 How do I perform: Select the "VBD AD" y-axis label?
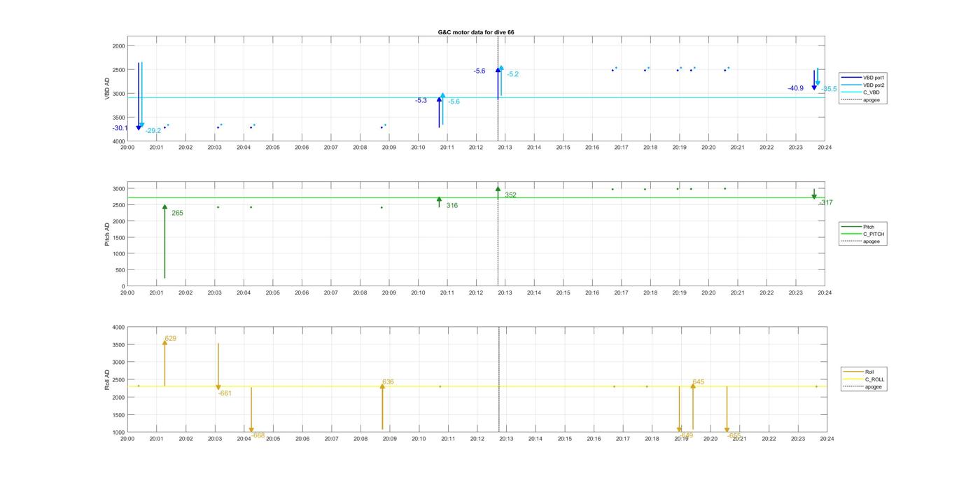coord(107,89)
